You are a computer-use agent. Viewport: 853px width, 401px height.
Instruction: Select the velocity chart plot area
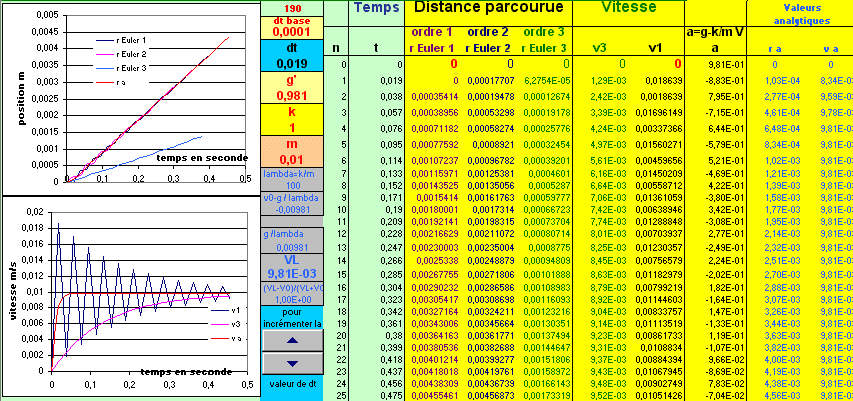coord(149,292)
